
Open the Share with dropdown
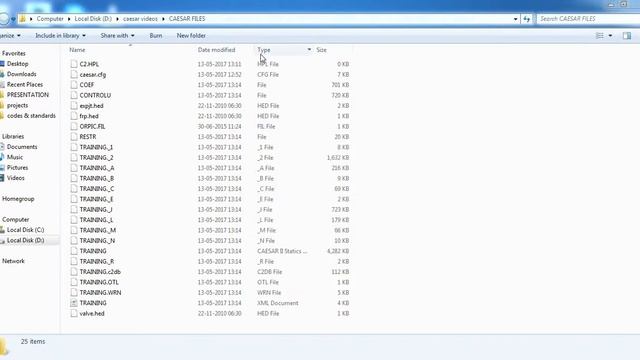117,36
